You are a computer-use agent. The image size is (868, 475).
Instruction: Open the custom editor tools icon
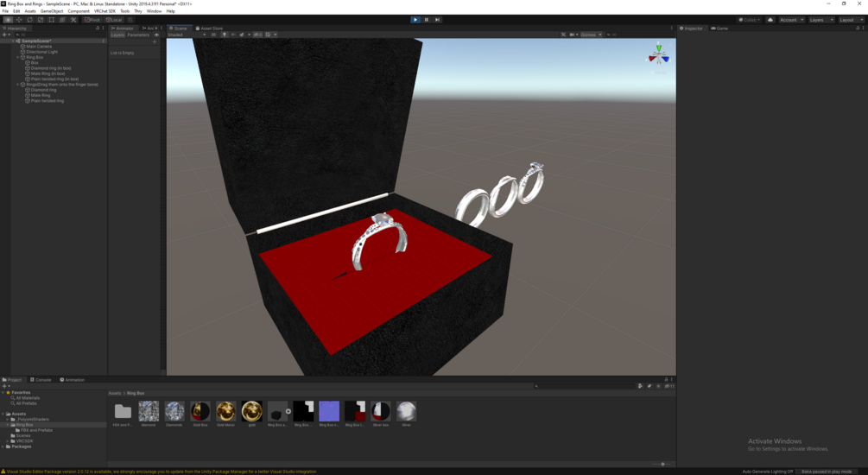coord(73,19)
